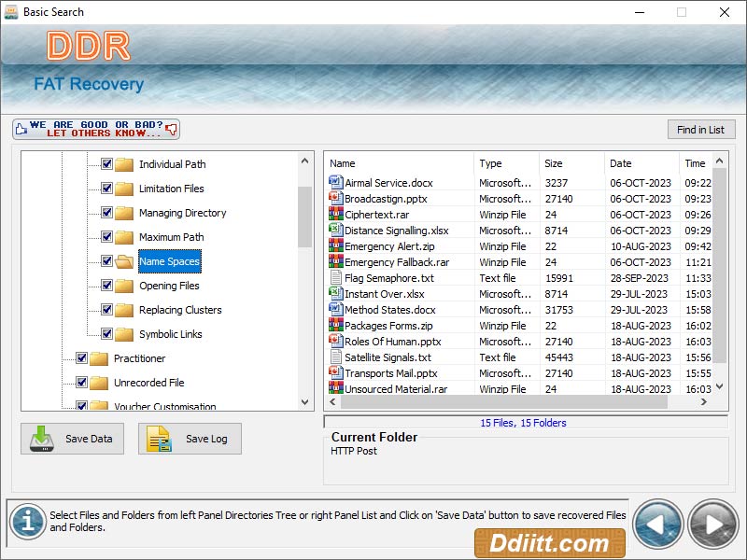Click the back navigation arrow
Viewport: 747px width, 560px height.
point(659,524)
